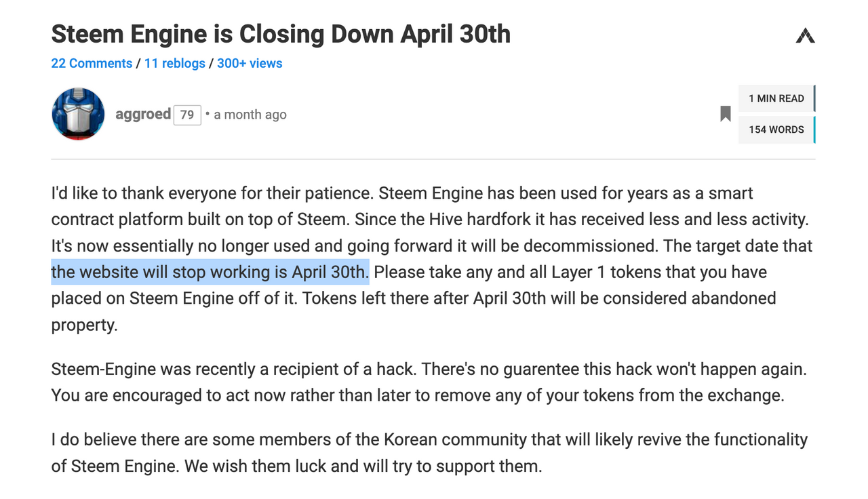Click the opening sentence thanking everyone for patience
The image size is (868, 499).
click(x=212, y=193)
